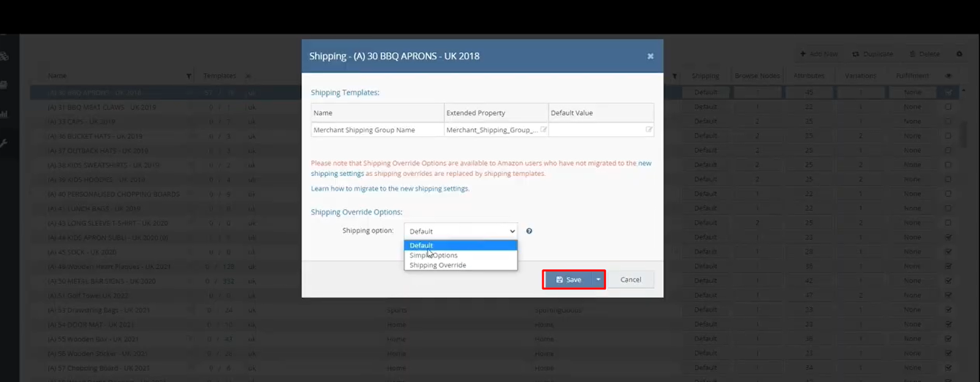Click the Delete button in the toolbar

(924, 54)
